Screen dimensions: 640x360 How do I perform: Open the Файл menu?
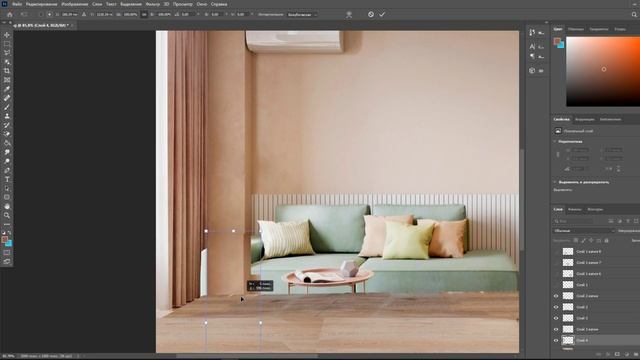pyautogui.click(x=17, y=4)
